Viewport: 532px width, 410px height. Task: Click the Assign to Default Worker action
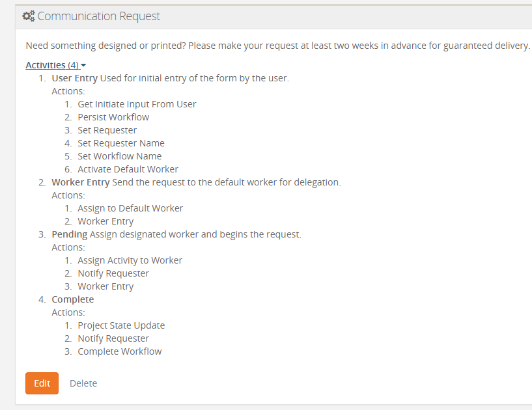(x=130, y=208)
